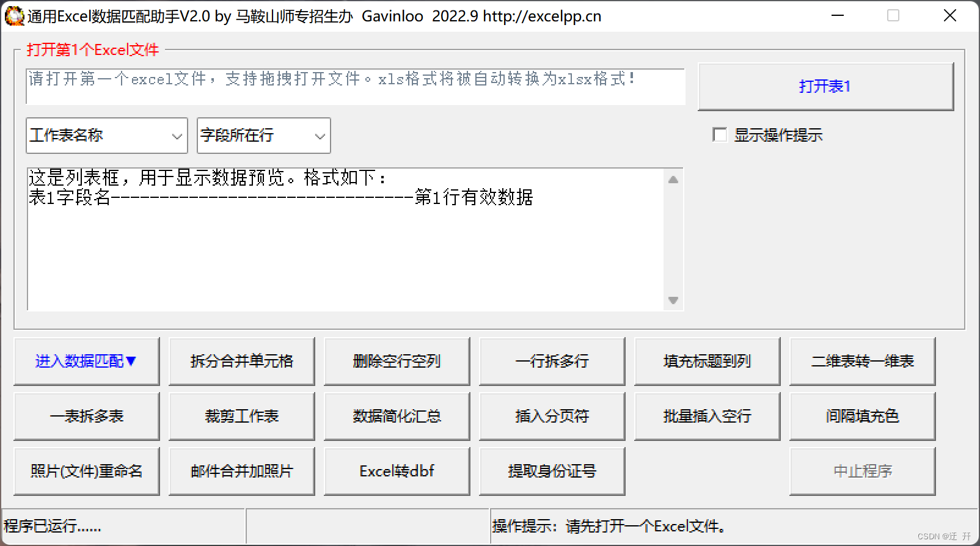Click scroll up arrow in data preview list
The width and height of the screenshot is (980, 546).
(673, 180)
